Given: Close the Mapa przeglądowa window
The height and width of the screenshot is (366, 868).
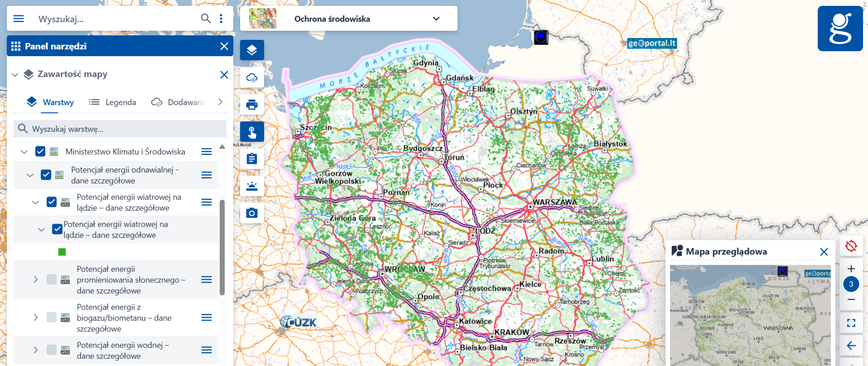Looking at the screenshot, I should click(824, 252).
